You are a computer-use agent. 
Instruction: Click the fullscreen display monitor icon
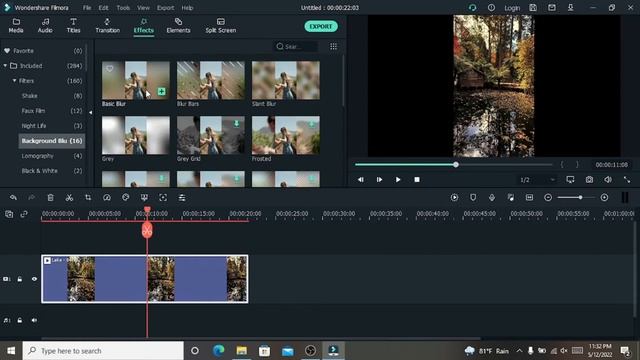pos(570,180)
